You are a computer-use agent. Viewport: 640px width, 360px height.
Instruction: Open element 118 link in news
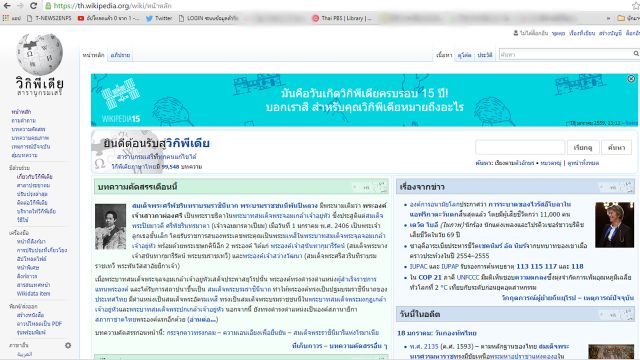tap(577, 266)
